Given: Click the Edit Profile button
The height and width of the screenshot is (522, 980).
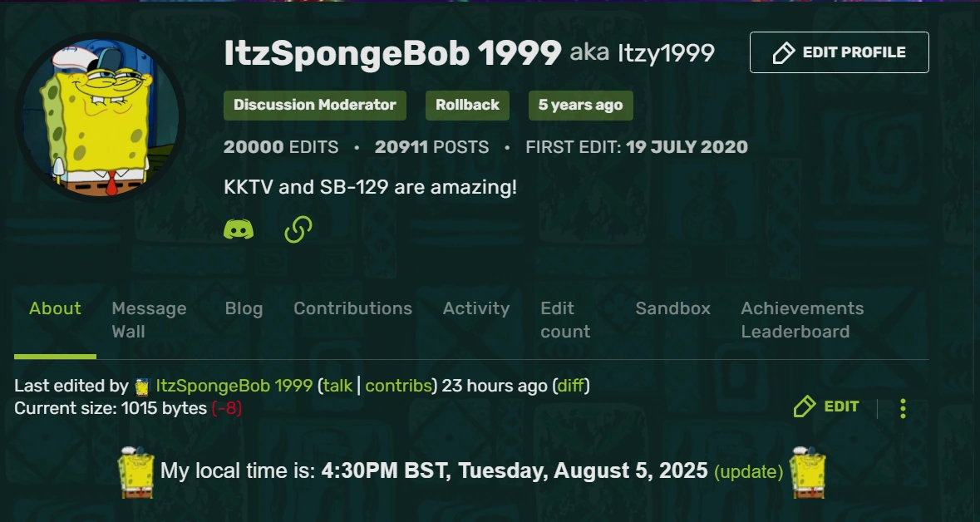Looking at the screenshot, I should (x=839, y=52).
